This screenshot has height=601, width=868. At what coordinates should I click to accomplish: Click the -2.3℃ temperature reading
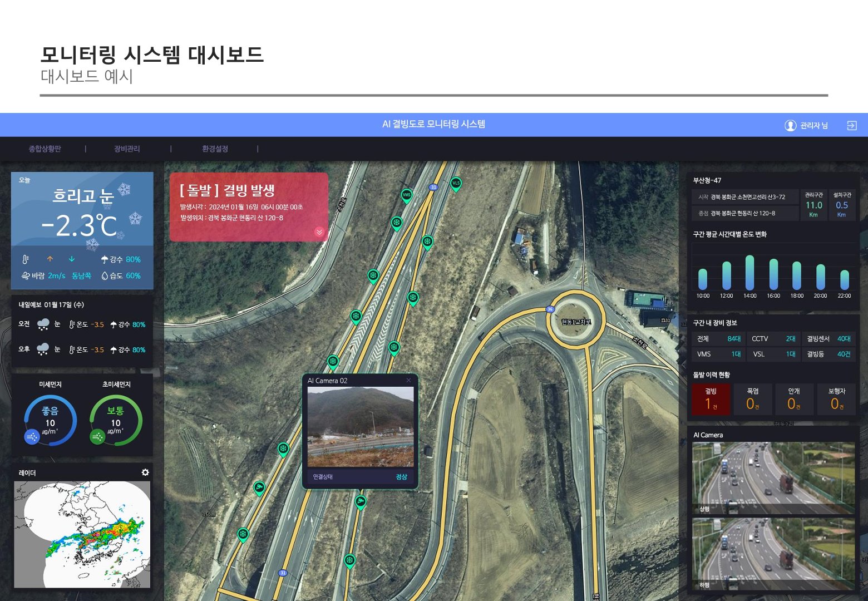(x=80, y=226)
